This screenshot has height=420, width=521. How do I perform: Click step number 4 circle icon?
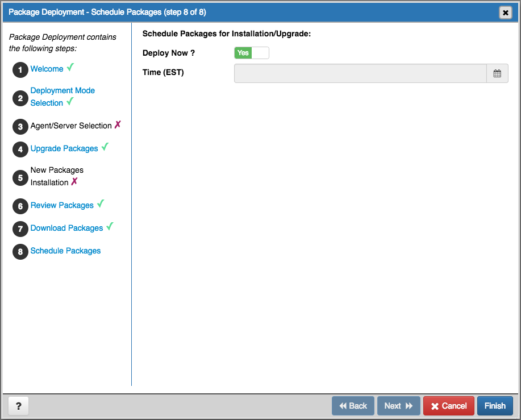point(20,149)
